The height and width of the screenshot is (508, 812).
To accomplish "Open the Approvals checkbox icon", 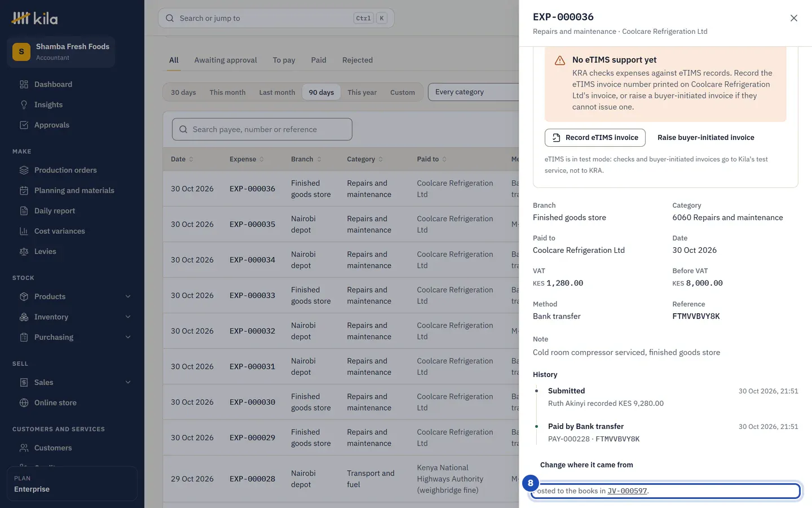I will (x=24, y=125).
